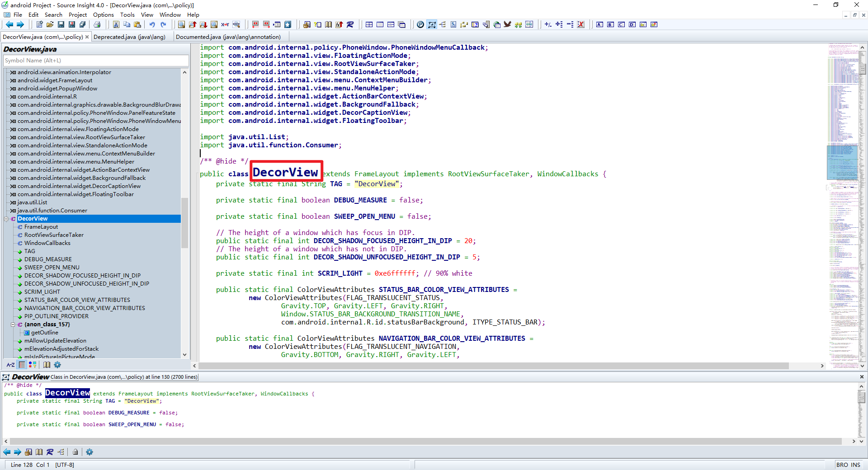Toggle the outline list view button in symbol panel
Viewport: 868px width, 470px height.
(x=22, y=365)
